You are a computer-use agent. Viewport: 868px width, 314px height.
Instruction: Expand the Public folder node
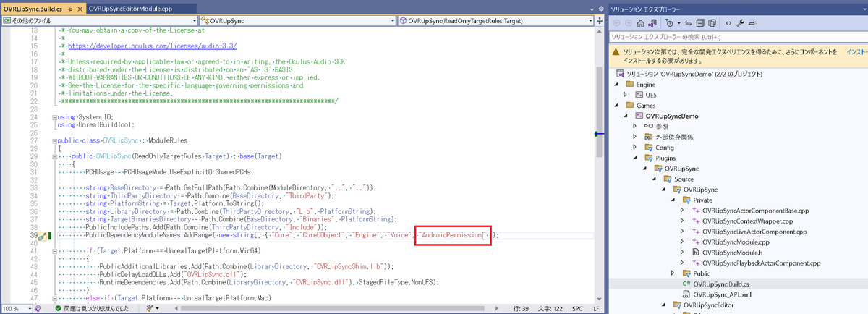click(672, 273)
